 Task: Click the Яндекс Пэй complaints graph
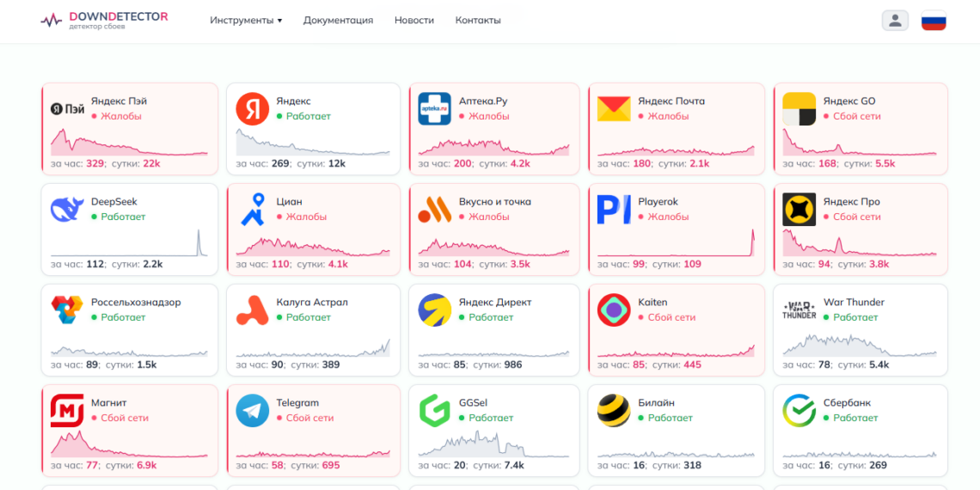tap(129, 143)
